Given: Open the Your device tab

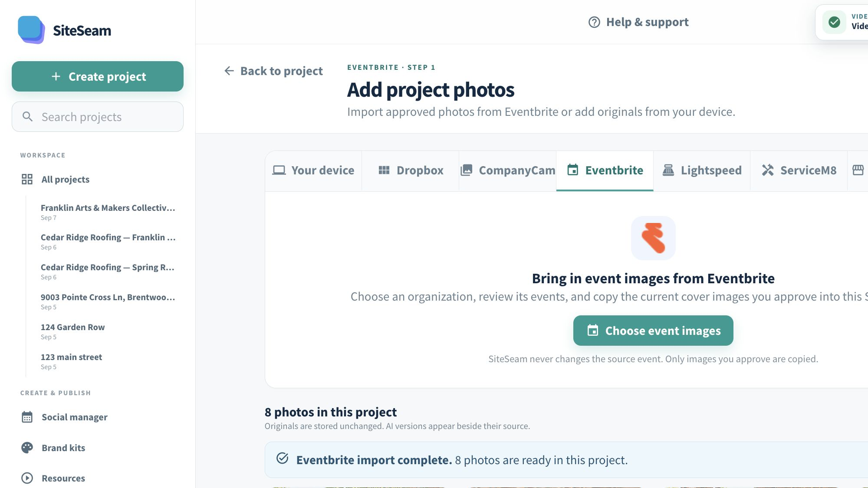Looking at the screenshot, I should [x=313, y=170].
